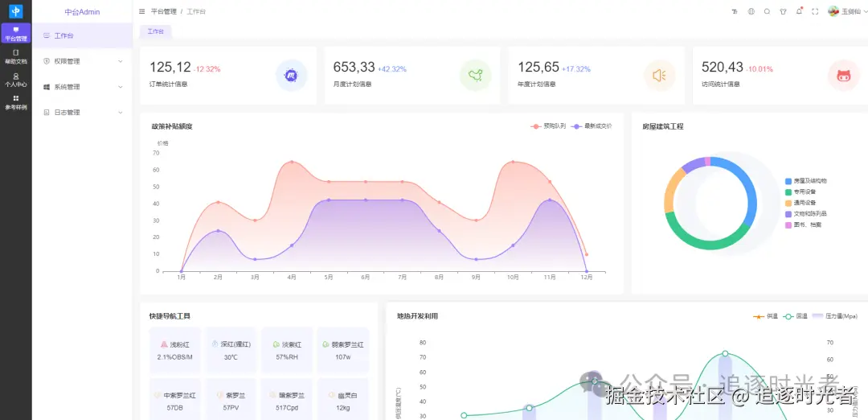
Task: Toggle the 专用设备 legend item
Action: tap(800, 191)
